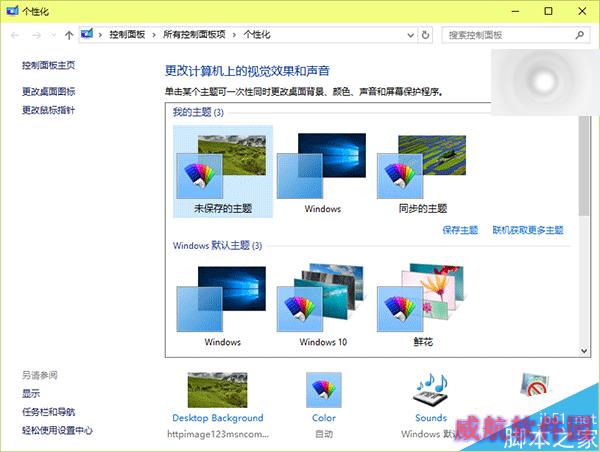This screenshot has width=600, height=452.
Task: Select Windows theme under Windows 默认主题
Action: tap(223, 306)
